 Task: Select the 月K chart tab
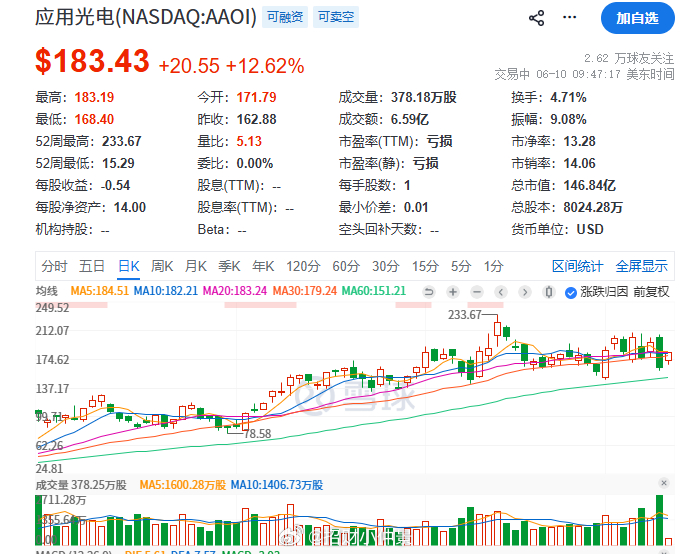196,266
